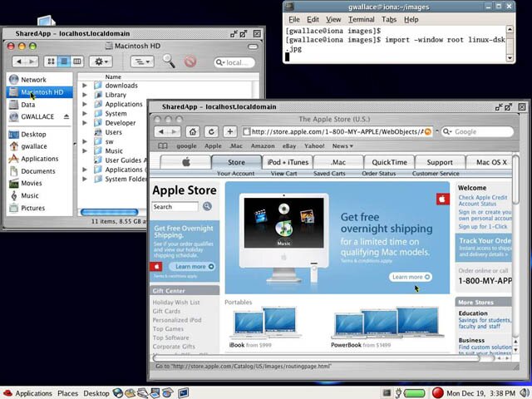Select the Data volume in sidebar
The image size is (532, 399).
click(39, 105)
